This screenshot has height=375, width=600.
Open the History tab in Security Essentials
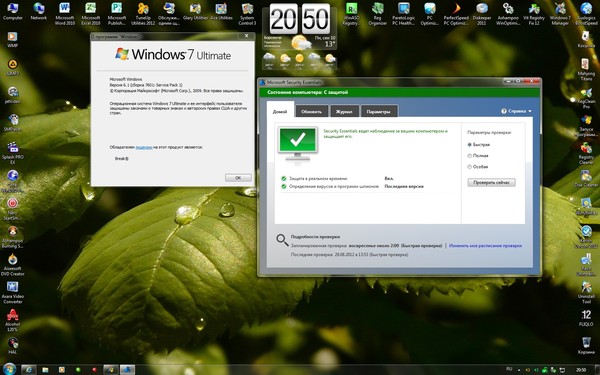tap(344, 111)
